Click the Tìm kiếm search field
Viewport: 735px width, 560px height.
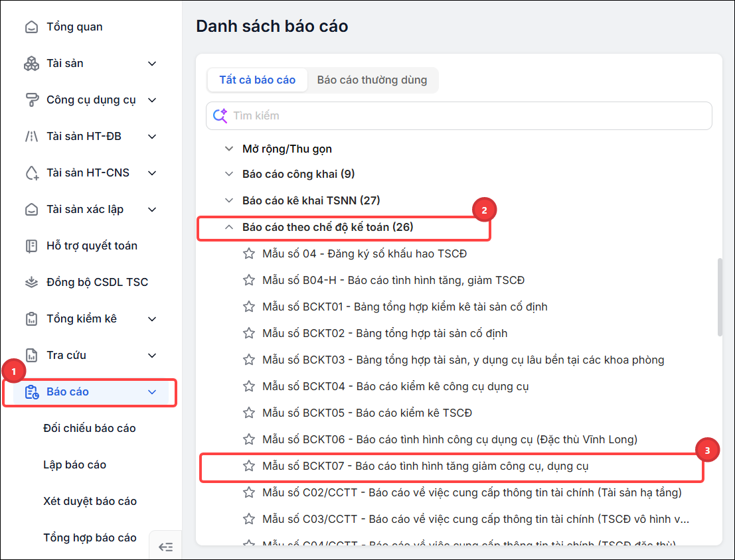[459, 115]
